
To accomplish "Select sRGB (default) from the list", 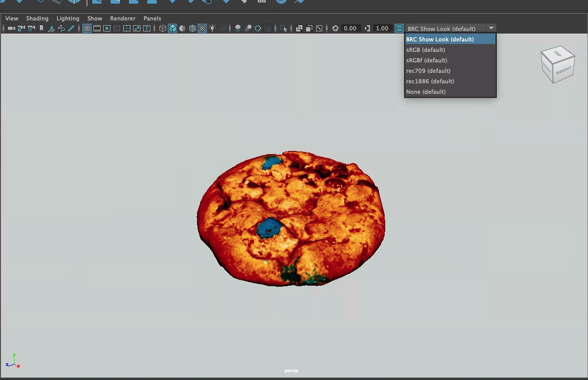I will (426, 50).
